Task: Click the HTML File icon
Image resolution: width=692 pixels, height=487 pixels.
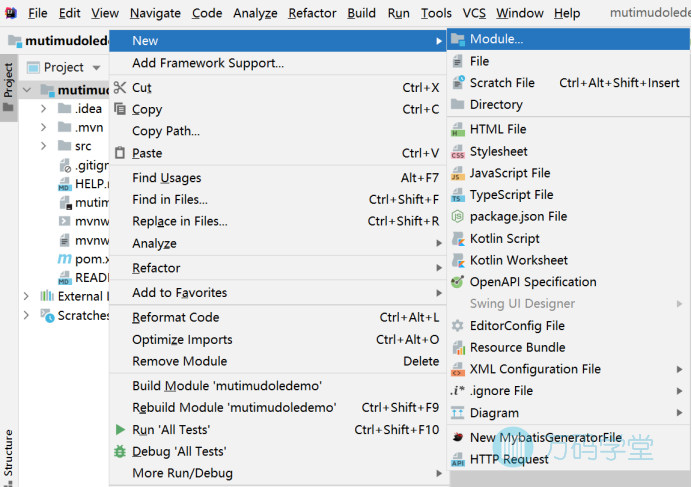Action: [458, 129]
